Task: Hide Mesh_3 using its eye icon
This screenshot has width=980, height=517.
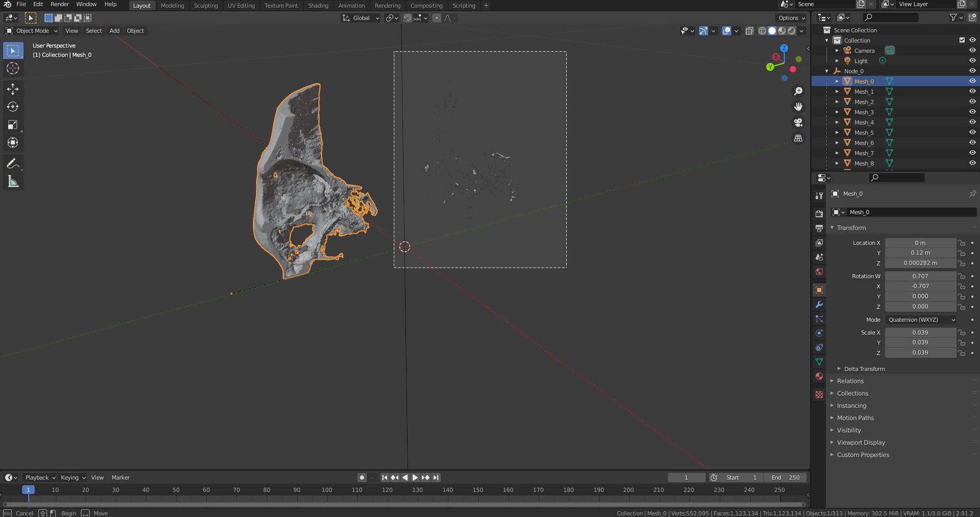Action: pos(972,112)
